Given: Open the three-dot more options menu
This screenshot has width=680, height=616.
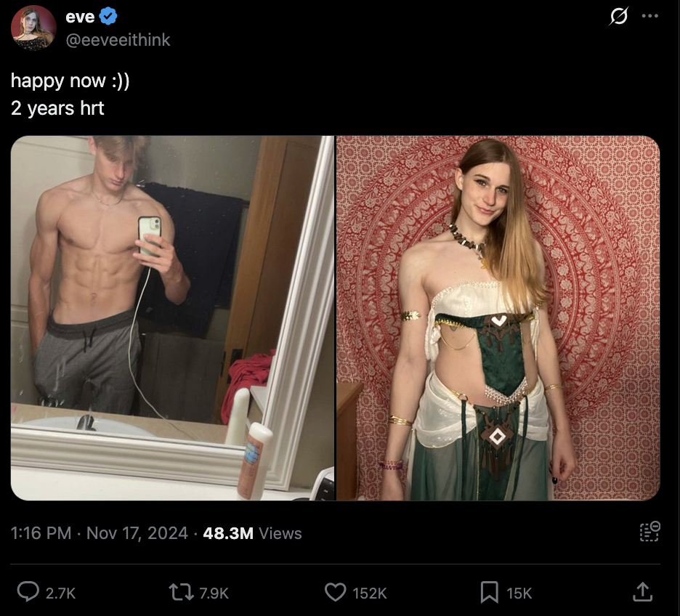Looking at the screenshot, I should [x=649, y=16].
